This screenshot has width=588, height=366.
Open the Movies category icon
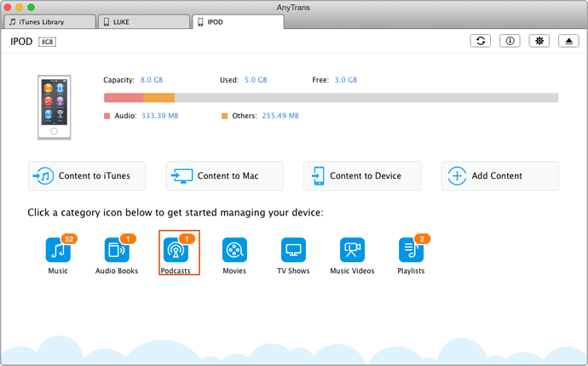[x=234, y=250]
